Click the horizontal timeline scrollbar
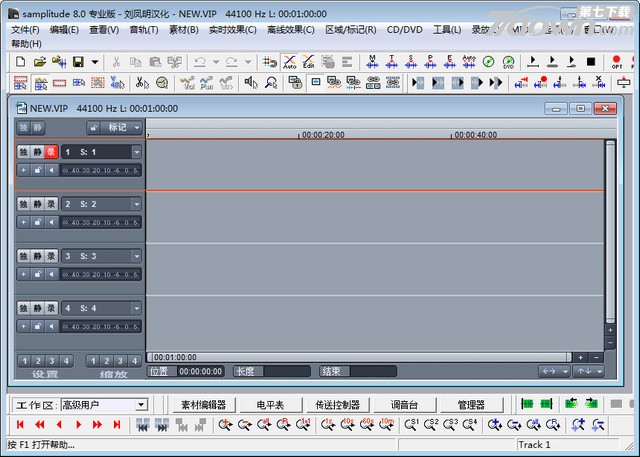Image resolution: width=640 pixels, height=457 pixels. pos(359,357)
